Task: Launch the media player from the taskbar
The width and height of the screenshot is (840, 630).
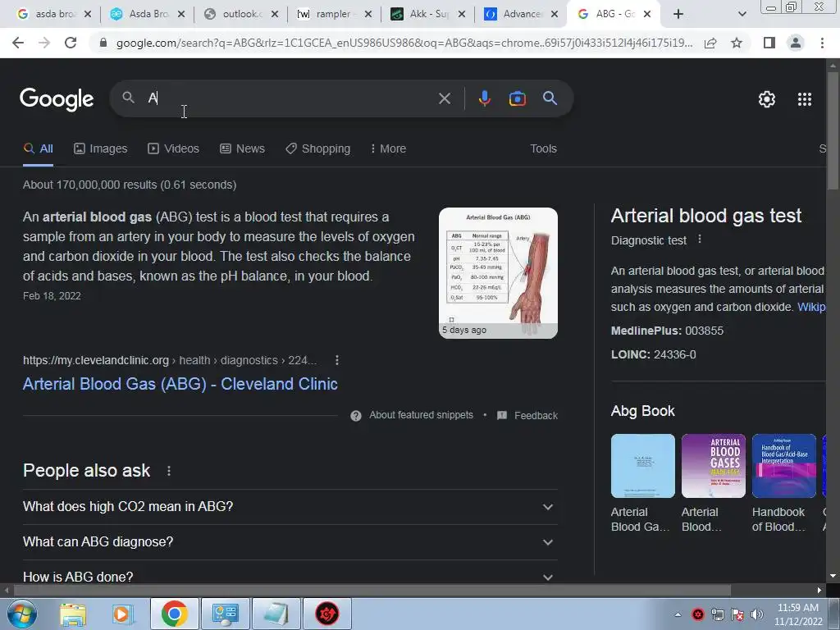Action: [123, 614]
